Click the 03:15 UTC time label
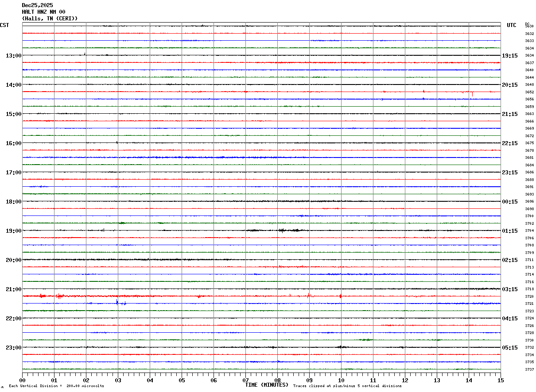The width and height of the screenshot is (536, 392). [510, 289]
